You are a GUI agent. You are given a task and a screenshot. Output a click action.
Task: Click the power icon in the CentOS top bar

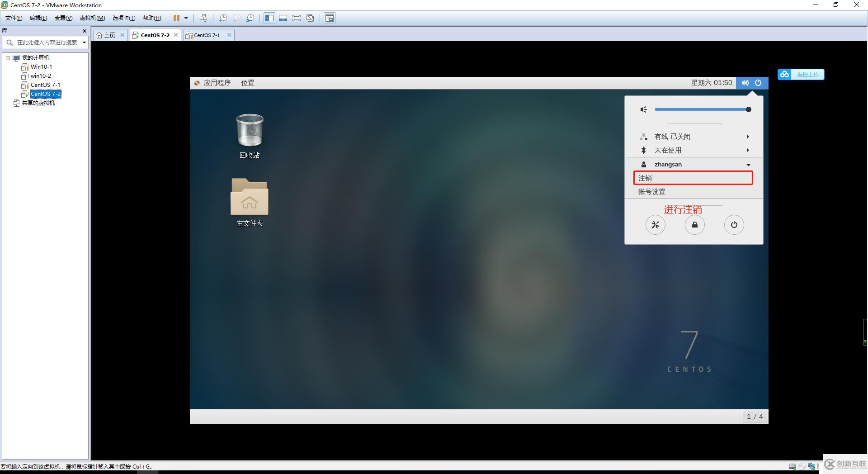click(758, 83)
